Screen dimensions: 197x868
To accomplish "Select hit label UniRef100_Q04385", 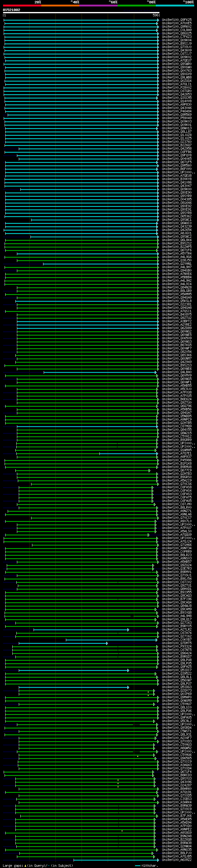I will click(176, 199).
